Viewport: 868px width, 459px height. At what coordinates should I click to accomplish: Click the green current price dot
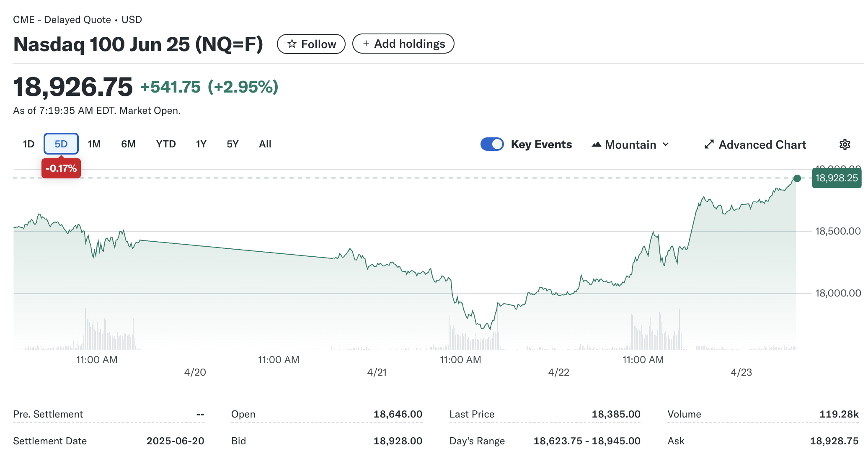click(x=797, y=178)
